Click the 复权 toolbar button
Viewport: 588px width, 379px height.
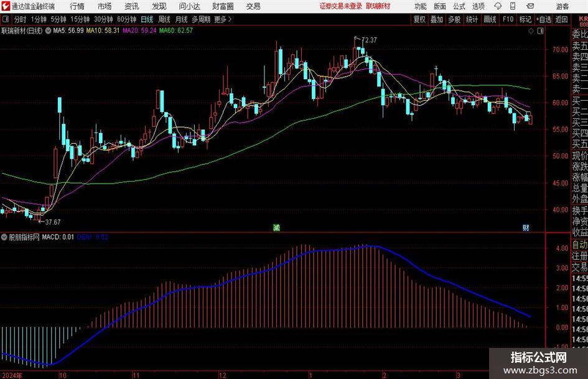coord(419,19)
